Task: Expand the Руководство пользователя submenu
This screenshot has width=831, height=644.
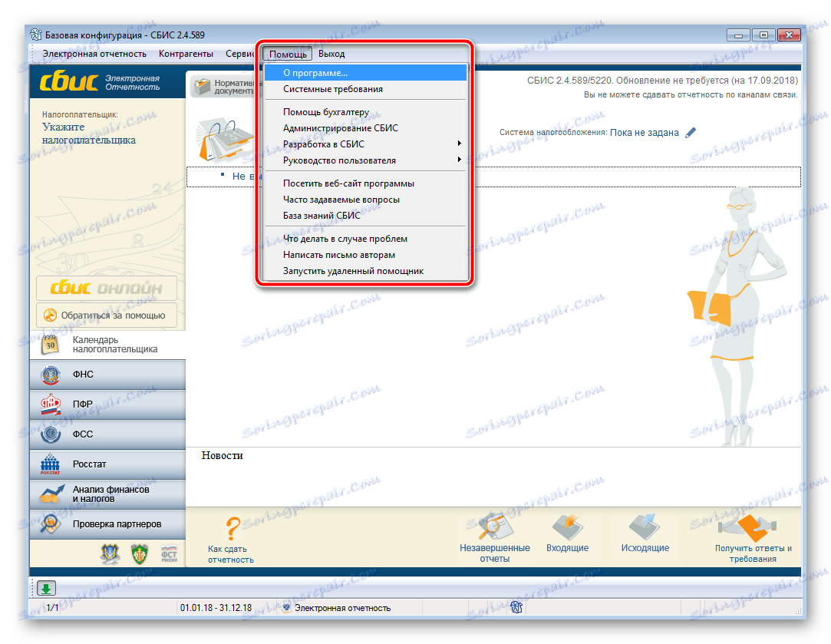Action: (x=365, y=160)
